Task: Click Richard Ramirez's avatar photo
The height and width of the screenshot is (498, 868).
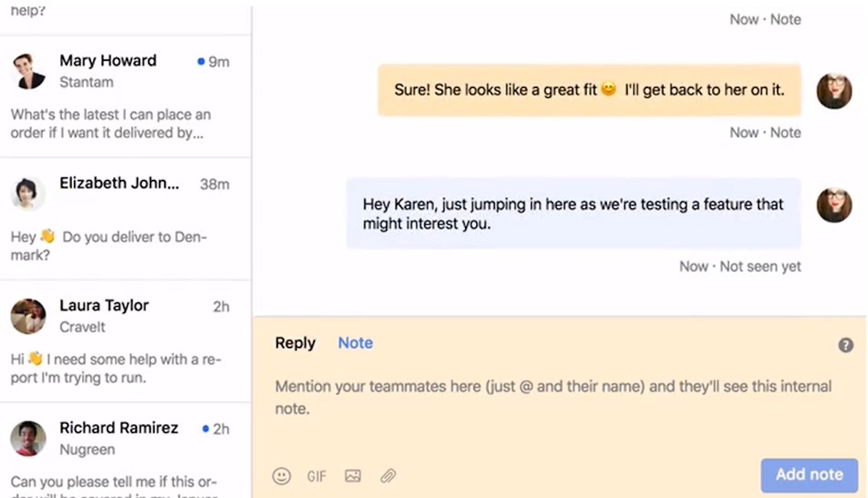Action: (x=28, y=438)
